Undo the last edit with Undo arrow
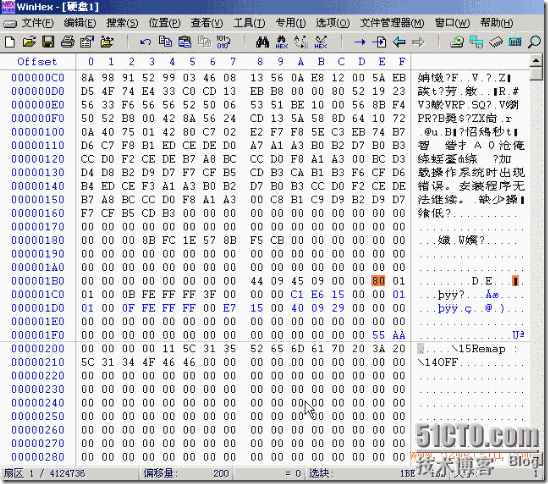Image resolution: width=548 pixels, height=484 pixels. click(145, 42)
